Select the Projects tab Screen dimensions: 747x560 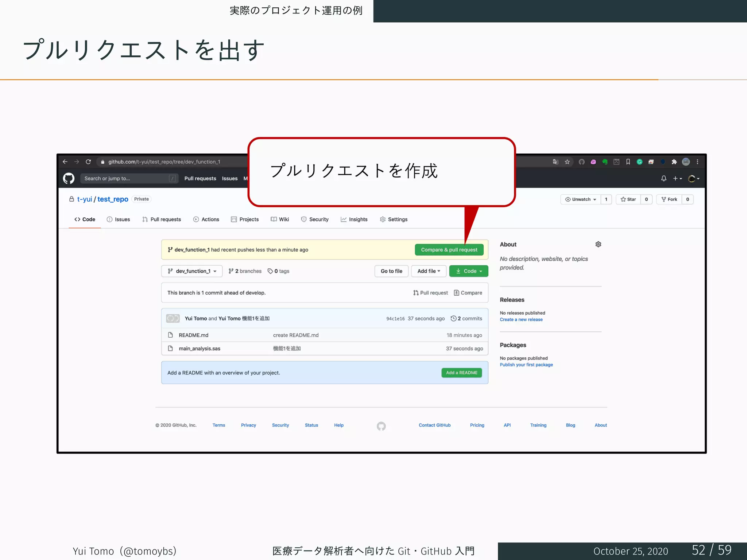pos(245,219)
